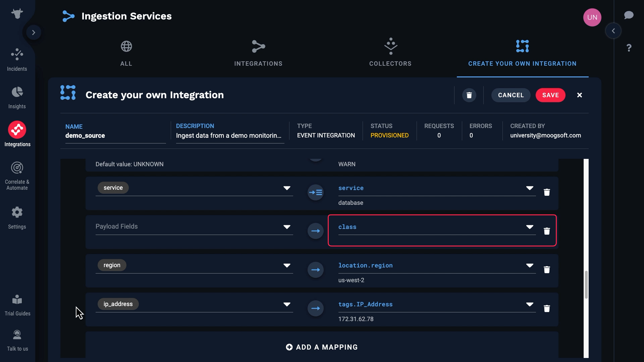Image resolution: width=644 pixels, height=362 pixels.
Task: Expand the tags.IP_Address target dropdown
Action: (529, 304)
